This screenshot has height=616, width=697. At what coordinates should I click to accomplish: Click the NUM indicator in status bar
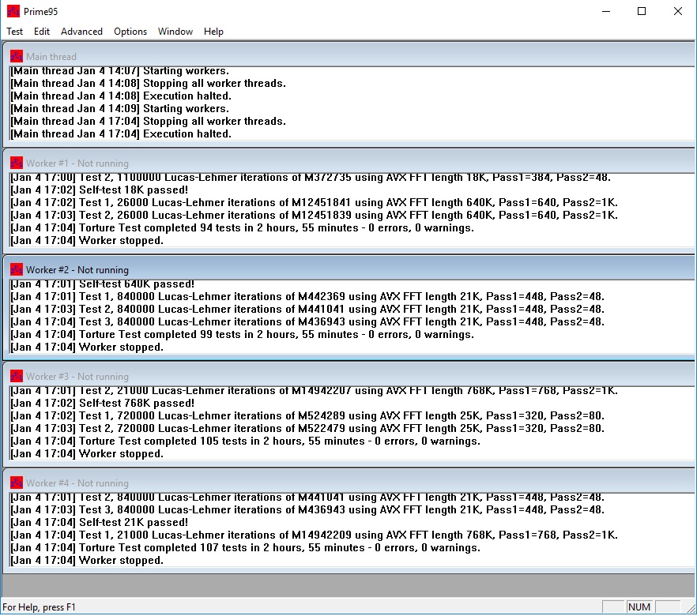click(639, 607)
